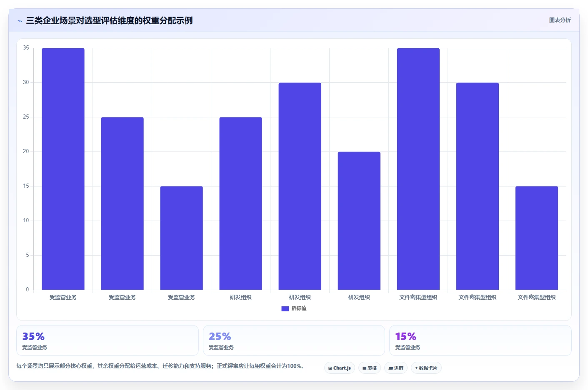
Task: Select the 研发组织 bar reaching 25
Action: tap(240, 204)
